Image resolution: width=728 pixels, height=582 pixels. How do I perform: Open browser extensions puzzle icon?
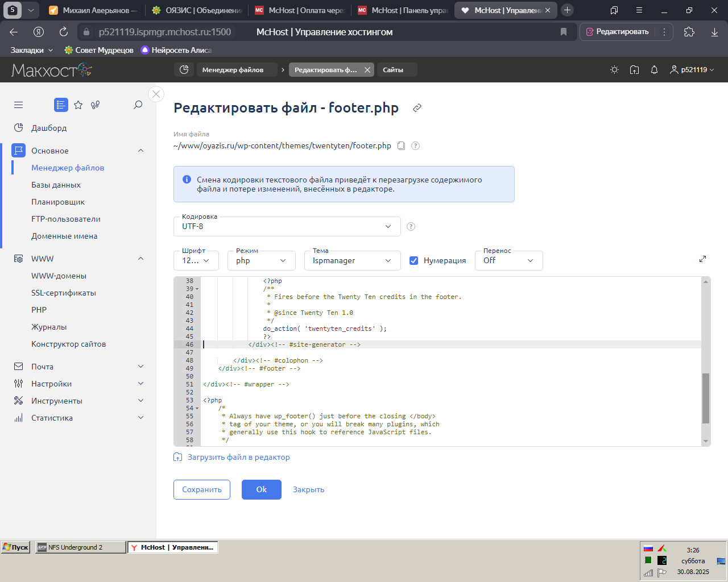(689, 32)
